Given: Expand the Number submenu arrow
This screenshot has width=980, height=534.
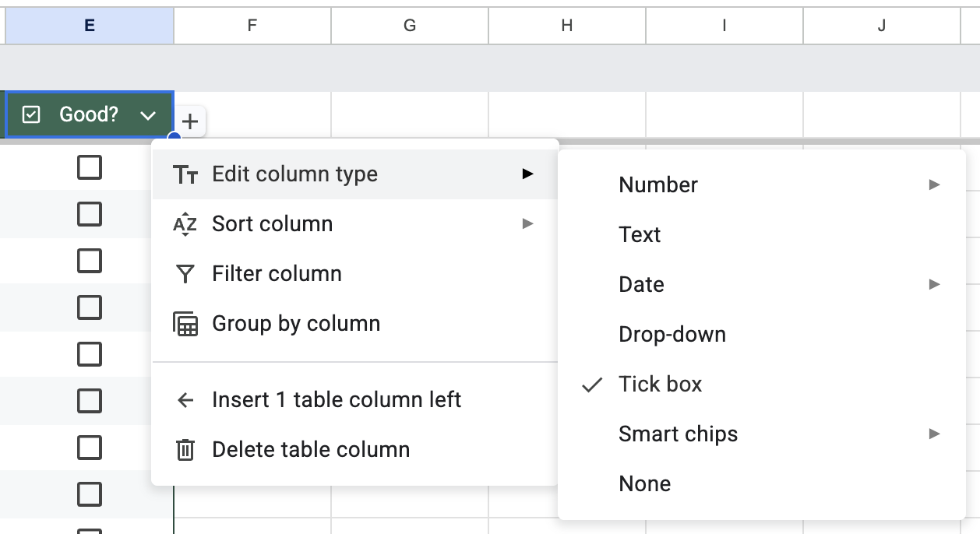Looking at the screenshot, I should click(935, 185).
